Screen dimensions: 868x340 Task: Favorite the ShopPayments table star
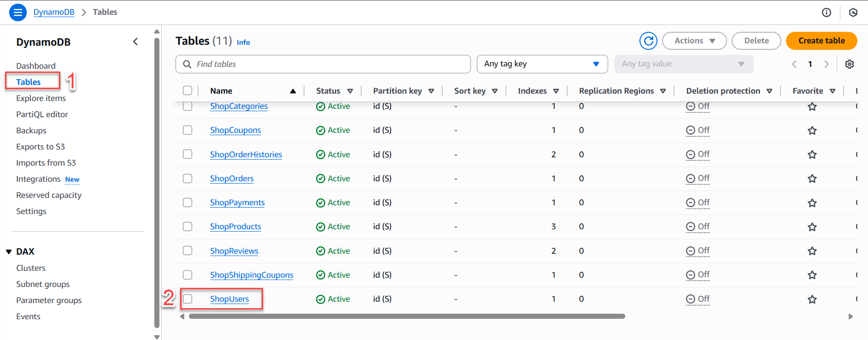pos(812,203)
